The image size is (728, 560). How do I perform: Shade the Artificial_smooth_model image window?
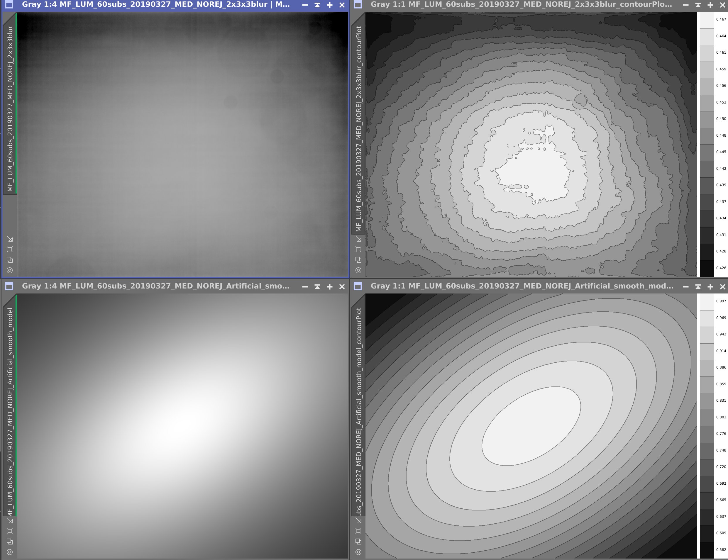tap(317, 286)
